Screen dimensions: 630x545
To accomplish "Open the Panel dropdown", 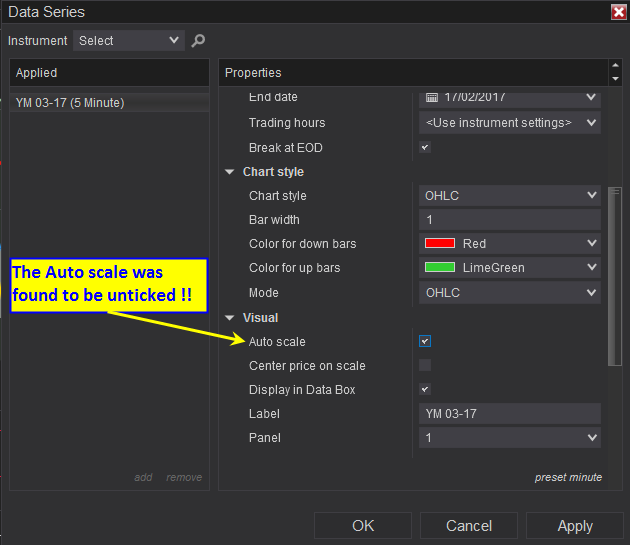I will [510, 437].
